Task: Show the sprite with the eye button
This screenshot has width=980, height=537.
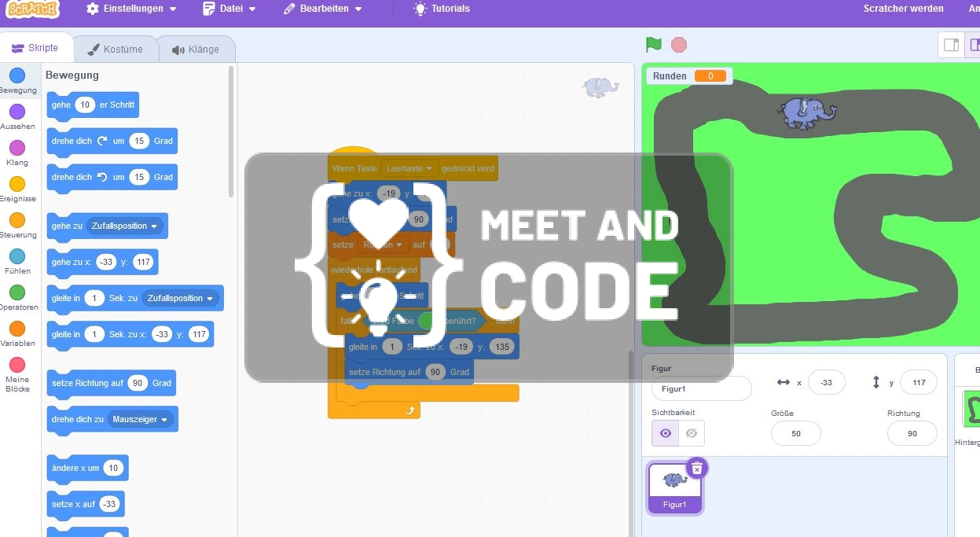Action: [x=665, y=432]
